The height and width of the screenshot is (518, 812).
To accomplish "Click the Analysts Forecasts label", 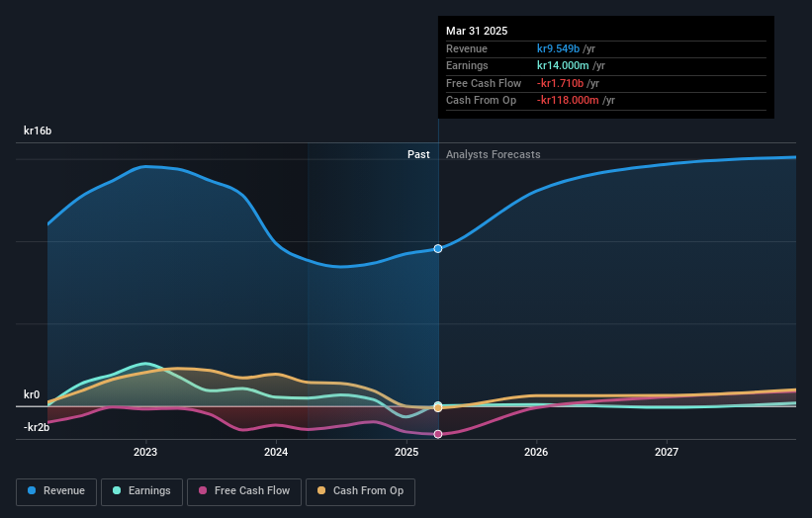I will point(493,155).
